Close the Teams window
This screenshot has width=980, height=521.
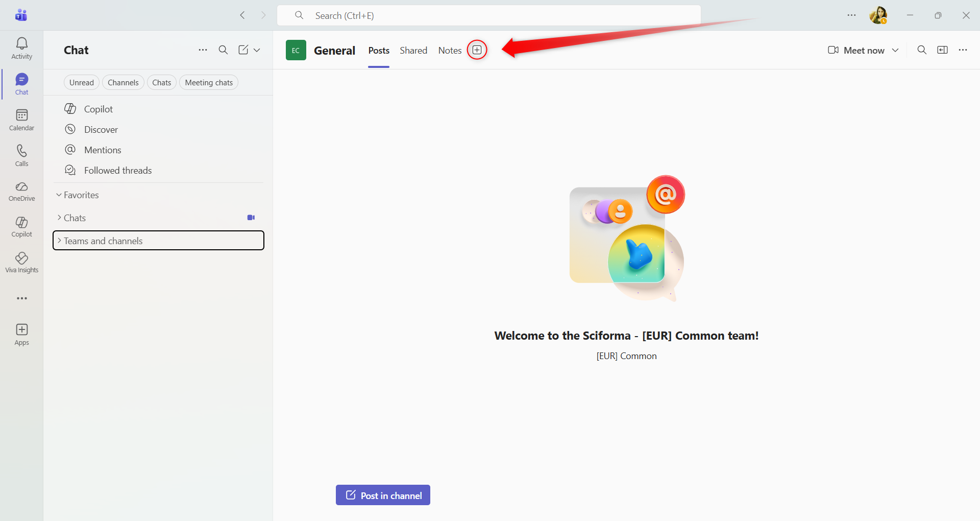(966, 15)
